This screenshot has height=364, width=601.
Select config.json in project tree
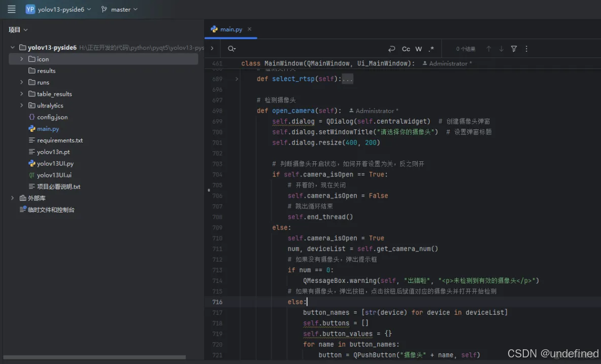52,117
